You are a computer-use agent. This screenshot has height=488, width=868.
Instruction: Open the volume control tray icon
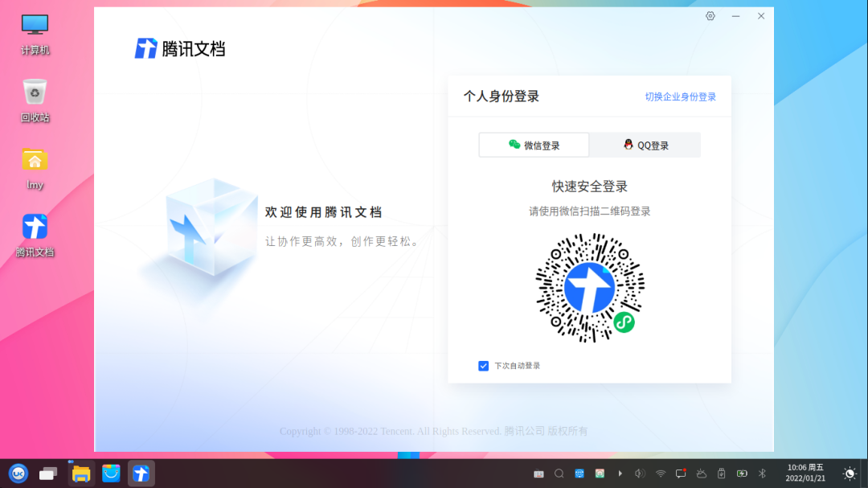point(640,474)
